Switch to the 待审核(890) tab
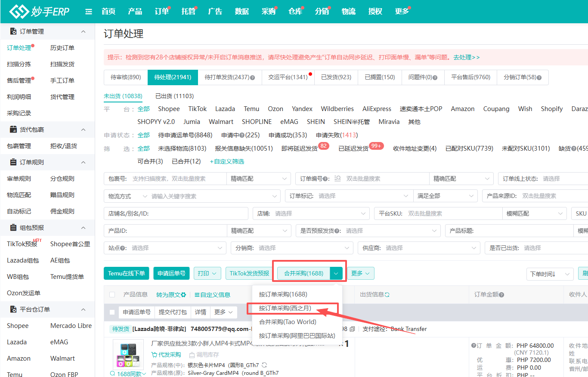This screenshot has height=377, width=588. [126, 77]
